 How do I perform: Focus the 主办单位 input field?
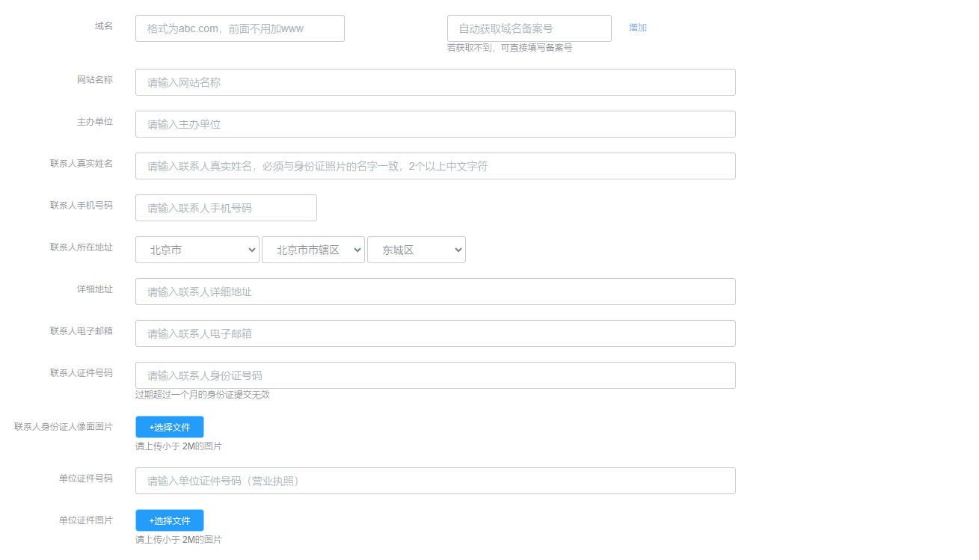tap(435, 124)
